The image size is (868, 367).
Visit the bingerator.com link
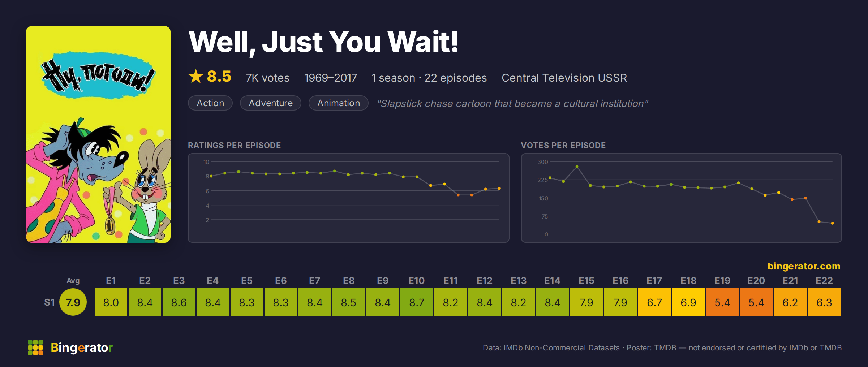pos(804,266)
